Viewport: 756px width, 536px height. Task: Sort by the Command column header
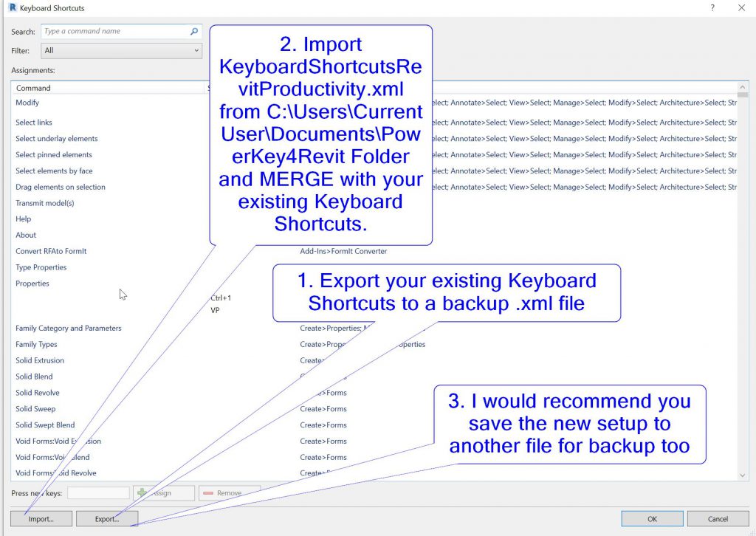[x=33, y=88]
